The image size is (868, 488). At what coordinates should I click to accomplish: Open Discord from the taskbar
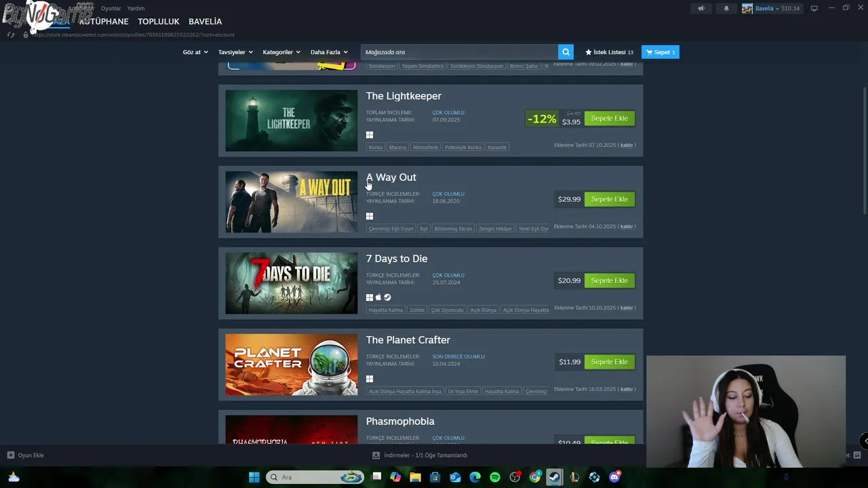[x=615, y=477]
